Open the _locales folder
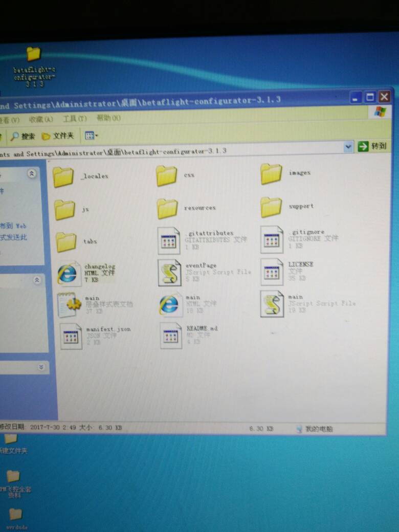Screen dimensions: 399x532 63,178
